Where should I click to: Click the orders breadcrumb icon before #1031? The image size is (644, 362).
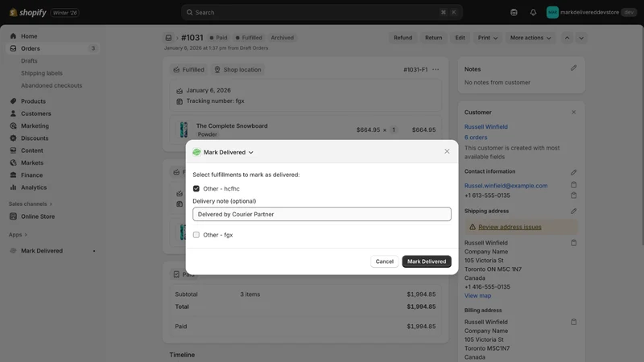(x=168, y=38)
